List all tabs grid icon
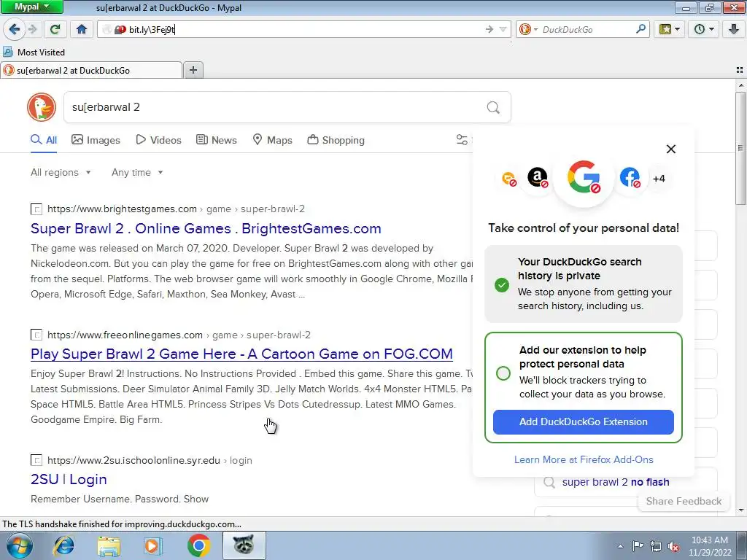The image size is (747, 560). click(740, 70)
